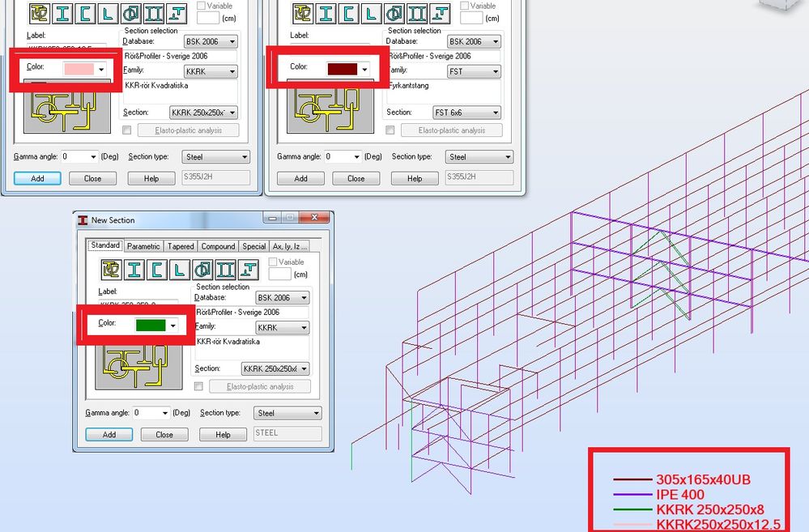This screenshot has height=532, width=809.
Task: Click Add in the green-color dialog
Action: tap(109, 435)
